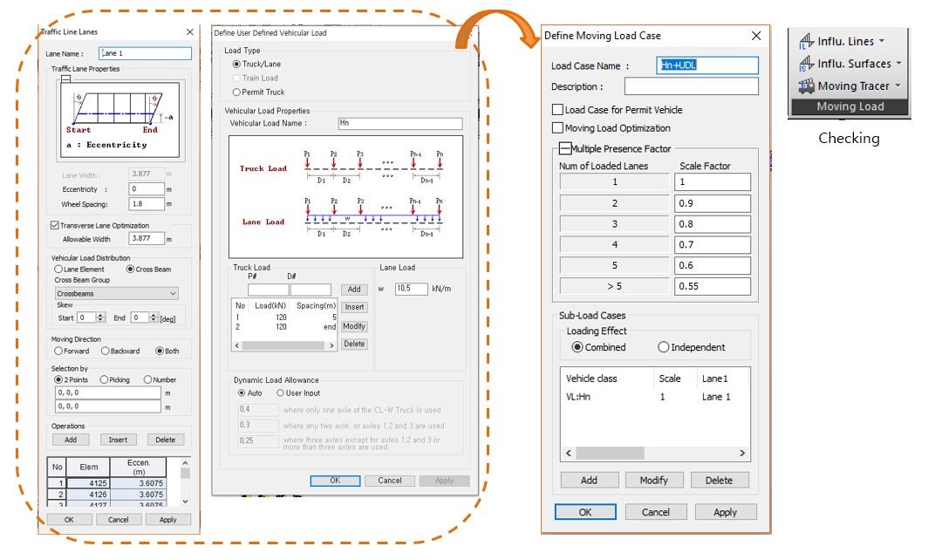Select the Moving Load ribbon group label
Screen dimensions: 942x560
pyautogui.click(x=850, y=106)
